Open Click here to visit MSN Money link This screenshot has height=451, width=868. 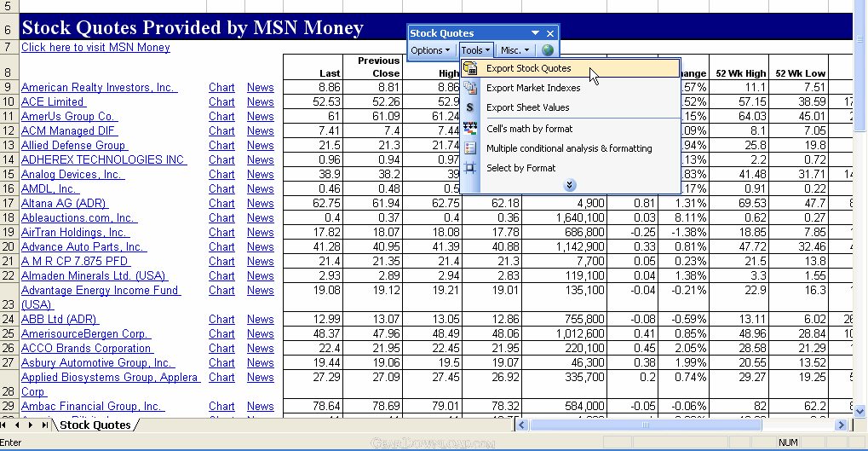[x=95, y=47]
